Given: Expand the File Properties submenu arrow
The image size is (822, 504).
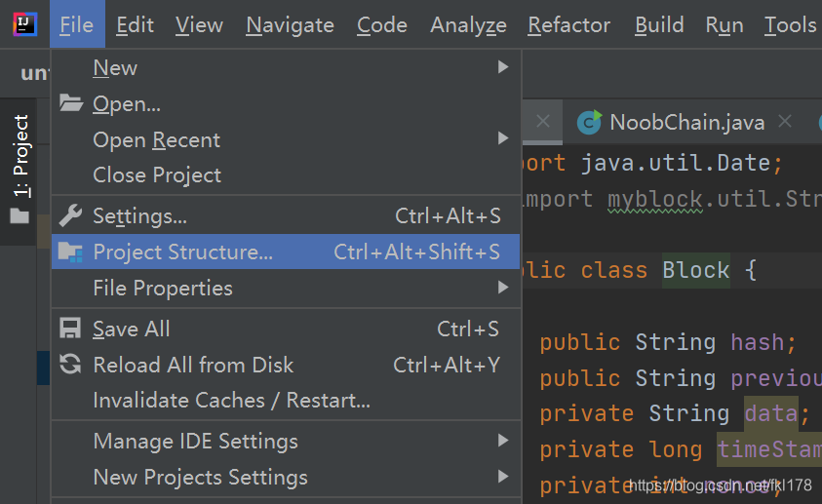Looking at the screenshot, I should [503, 288].
